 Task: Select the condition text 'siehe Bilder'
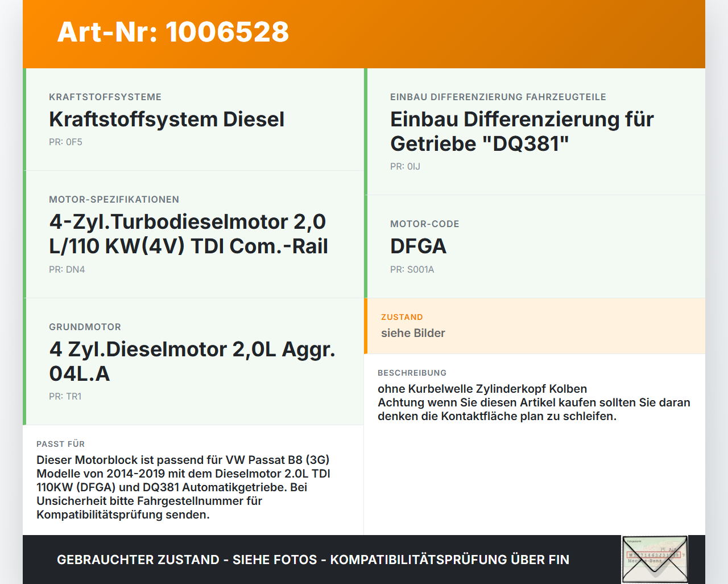(x=413, y=333)
